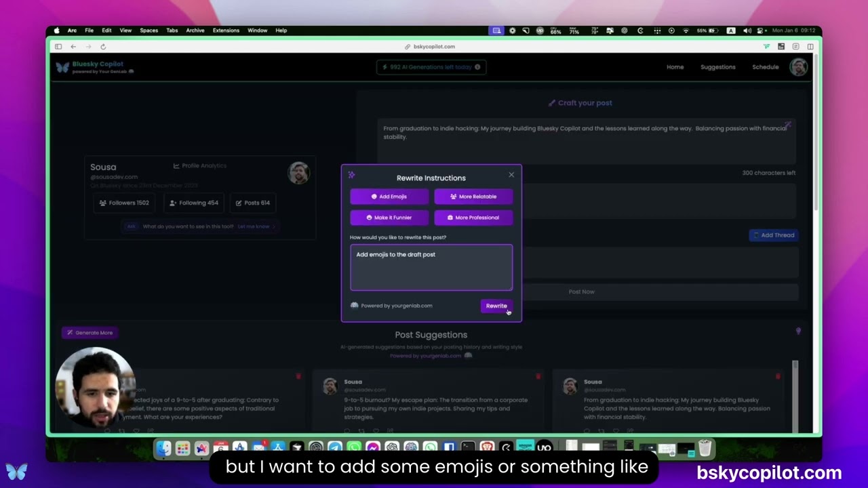
Task: Choose the Add Emojis preset
Action: click(389, 197)
